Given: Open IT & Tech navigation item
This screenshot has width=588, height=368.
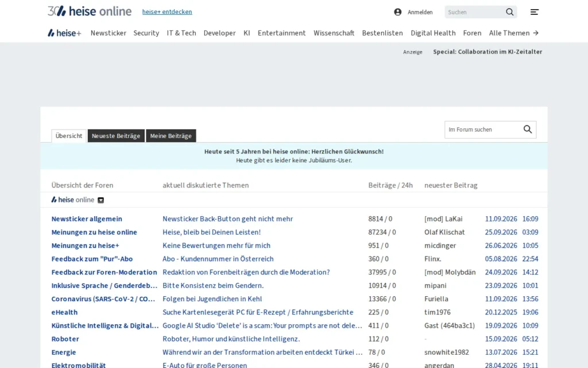Looking at the screenshot, I should tap(181, 33).
